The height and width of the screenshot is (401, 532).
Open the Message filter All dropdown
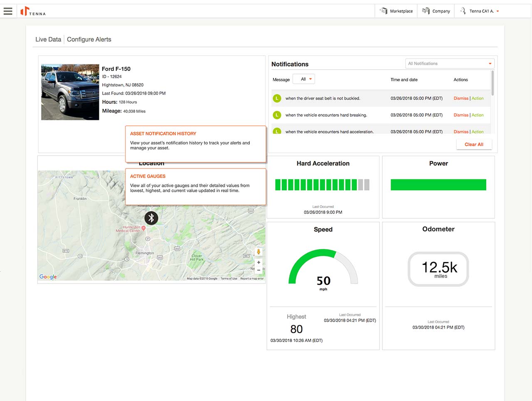pos(304,79)
